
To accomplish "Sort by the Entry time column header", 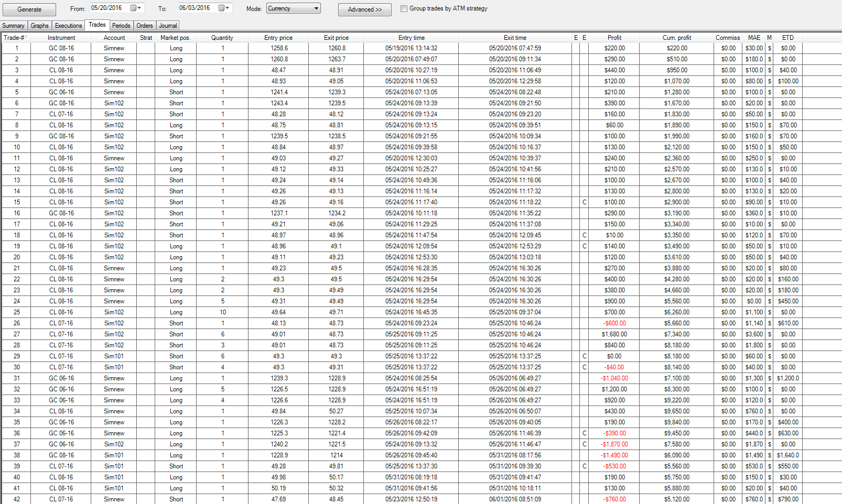I will click(x=412, y=38).
